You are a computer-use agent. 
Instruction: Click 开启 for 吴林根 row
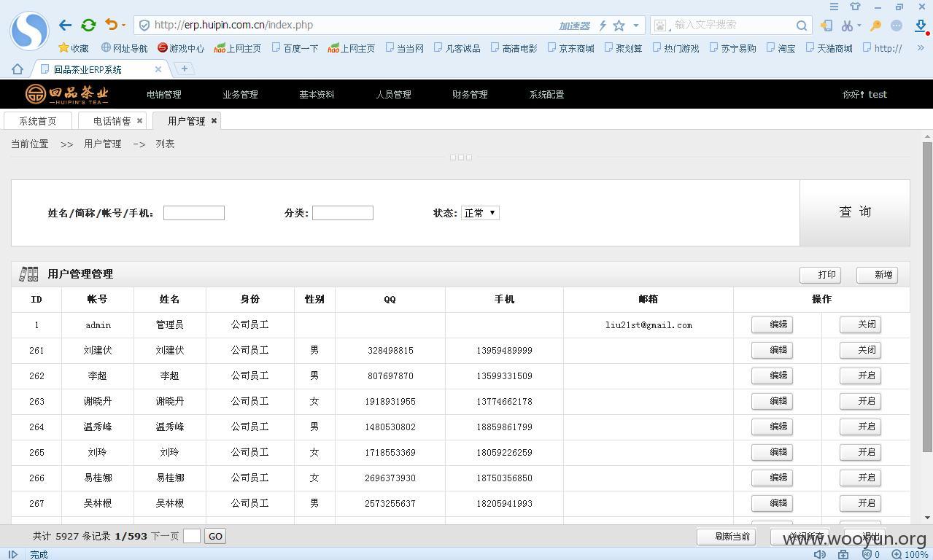pos(860,503)
